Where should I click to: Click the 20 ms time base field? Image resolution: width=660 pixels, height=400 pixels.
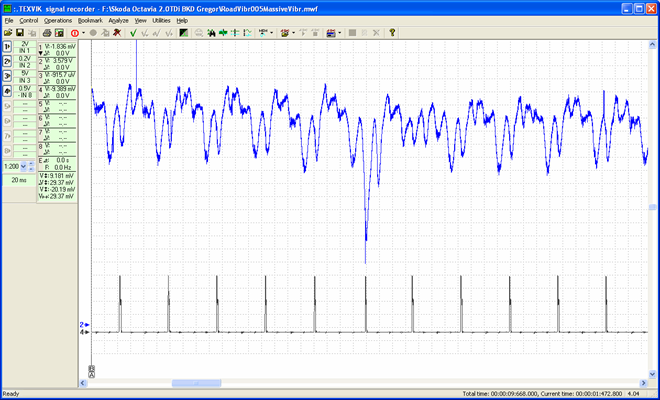click(x=19, y=180)
